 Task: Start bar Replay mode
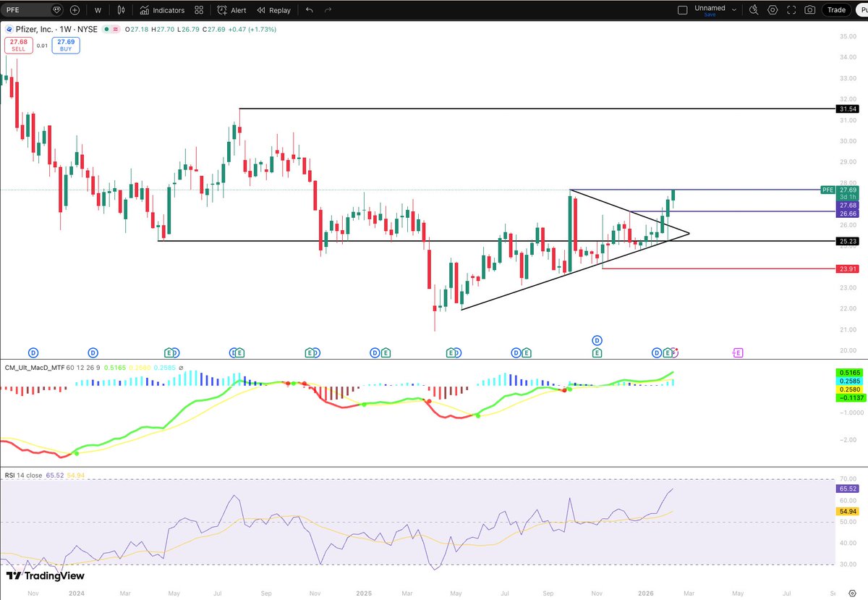[273, 10]
